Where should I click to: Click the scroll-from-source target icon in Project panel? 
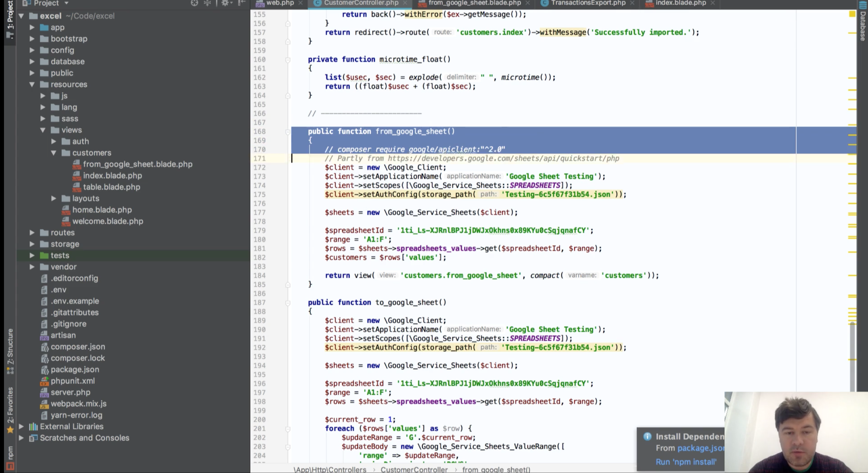pos(194,3)
